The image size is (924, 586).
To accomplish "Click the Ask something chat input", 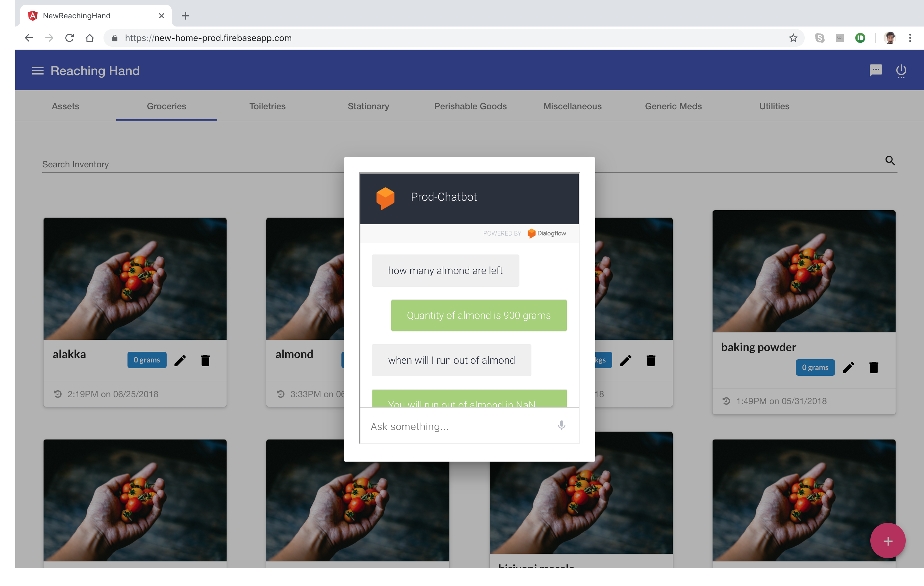I will [x=457, y=426].
